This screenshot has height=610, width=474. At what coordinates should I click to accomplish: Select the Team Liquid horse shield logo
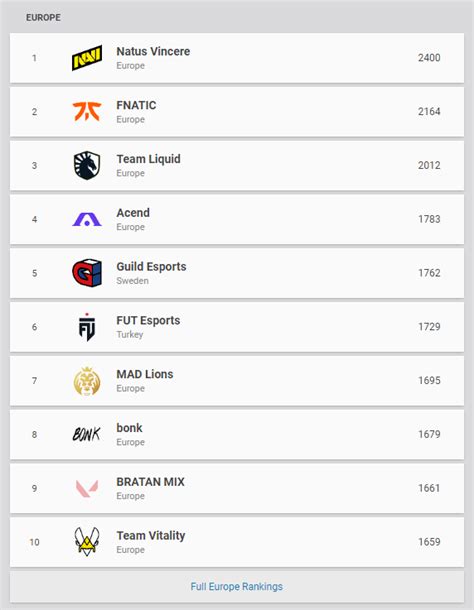point(87,165)
